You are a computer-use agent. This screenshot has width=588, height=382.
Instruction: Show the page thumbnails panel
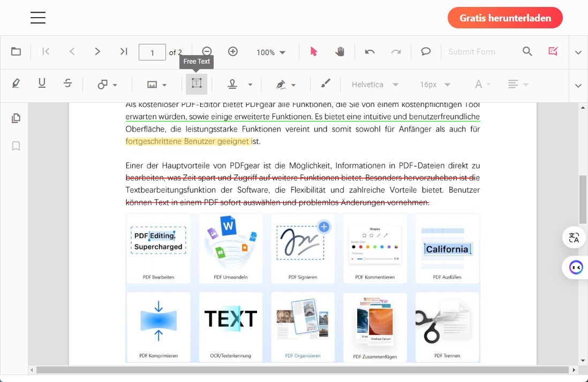click(x=16, y=118)
